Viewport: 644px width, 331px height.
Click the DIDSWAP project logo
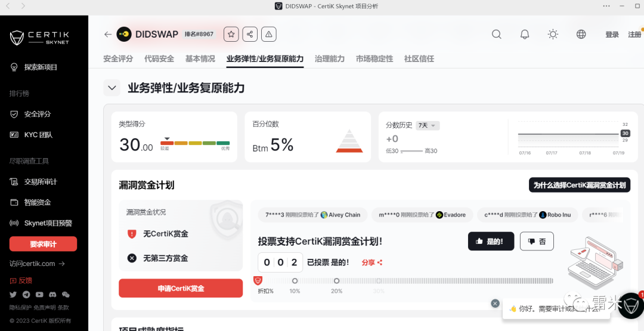click(x=124, y=35)
